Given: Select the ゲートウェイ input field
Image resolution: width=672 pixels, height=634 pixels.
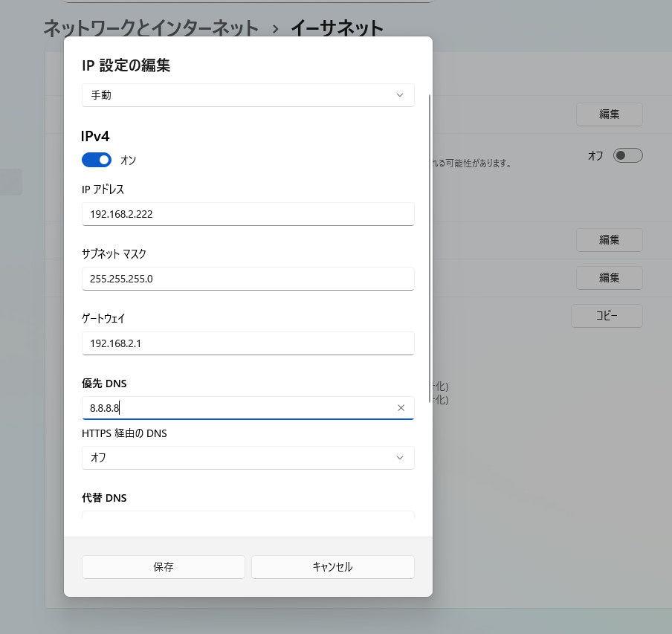Looking at the screenshot, I should (248, 343).
